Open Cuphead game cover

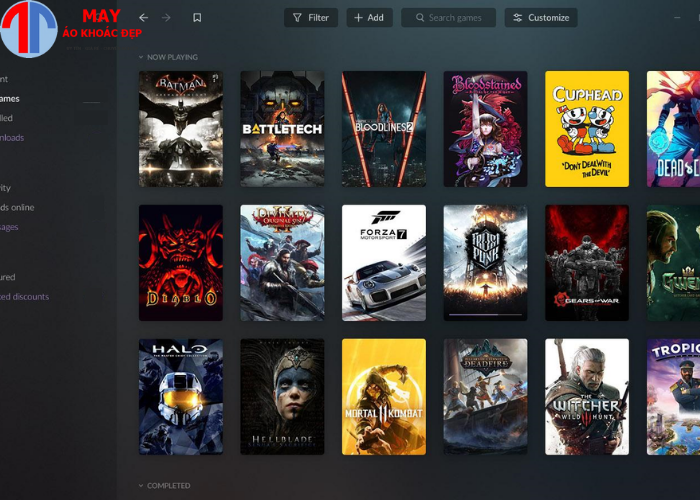point(587,128)
